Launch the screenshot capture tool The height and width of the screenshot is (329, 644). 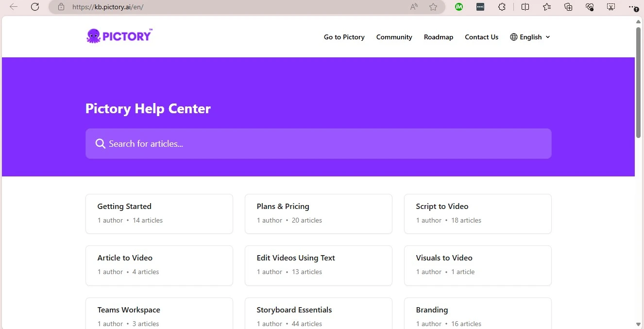coord(611,7)
